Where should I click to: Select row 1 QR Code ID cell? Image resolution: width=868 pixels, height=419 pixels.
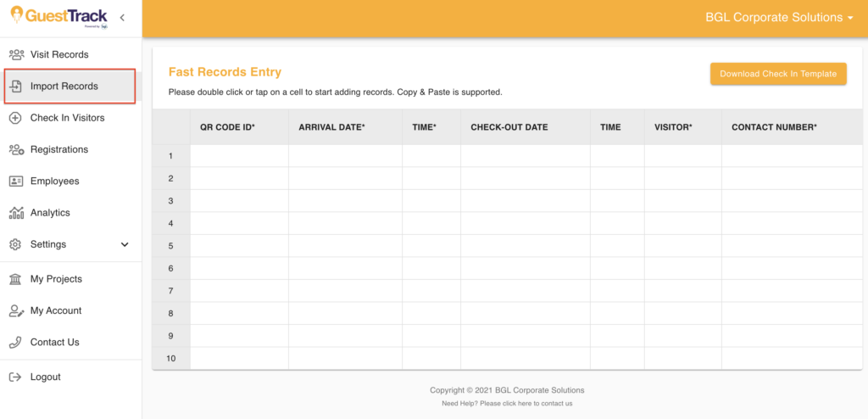pos(239,156)
